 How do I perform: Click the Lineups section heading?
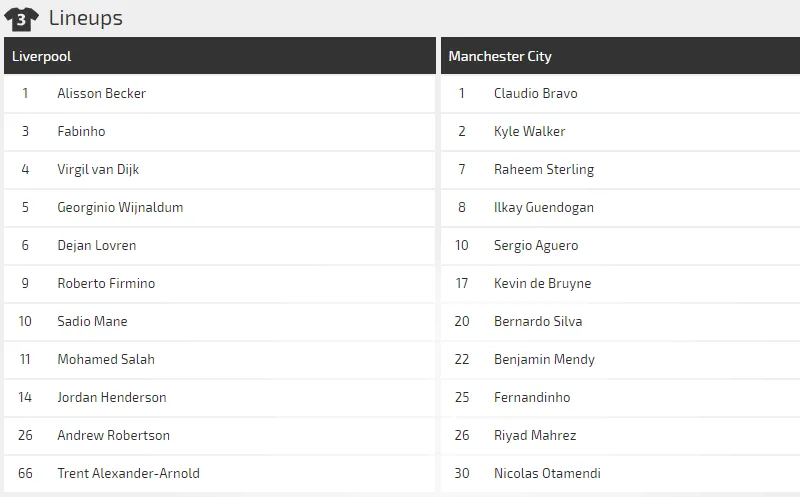[85, 18]
